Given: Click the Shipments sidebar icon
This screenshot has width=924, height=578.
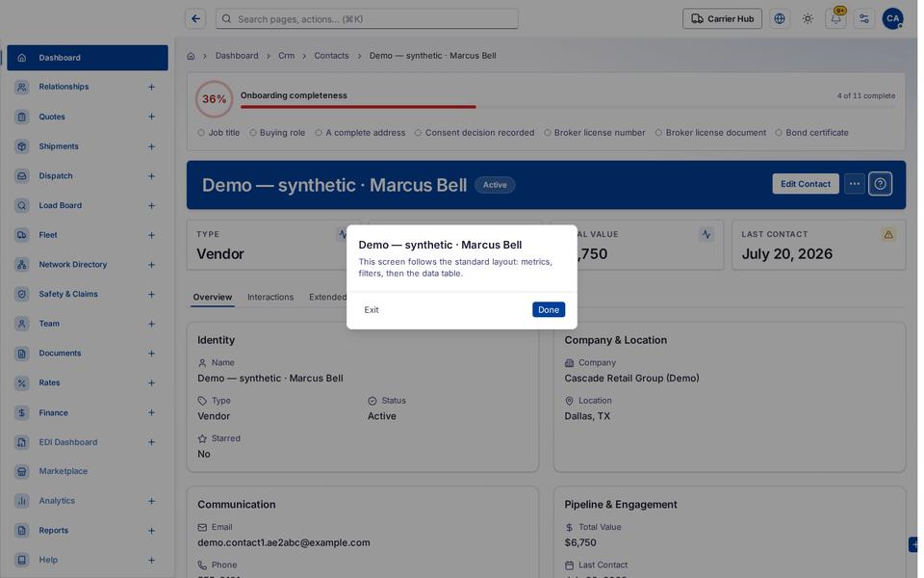Looking at the screenshot, I should pos(22,146).
